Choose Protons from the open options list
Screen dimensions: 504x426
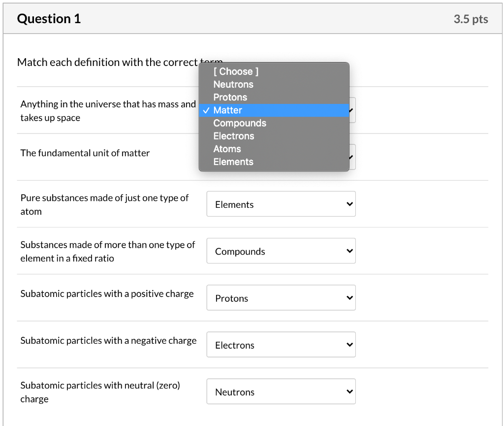click(x=230, y=97)
